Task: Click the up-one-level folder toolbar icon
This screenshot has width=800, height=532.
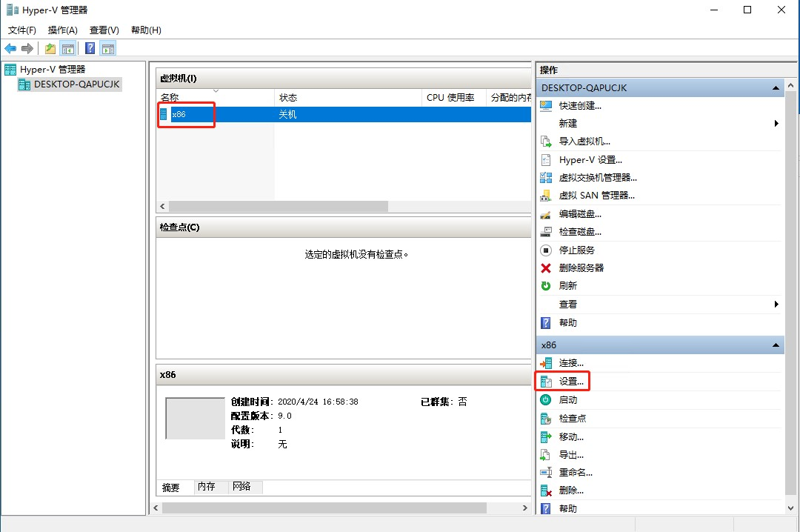Action: coord(50,48)
